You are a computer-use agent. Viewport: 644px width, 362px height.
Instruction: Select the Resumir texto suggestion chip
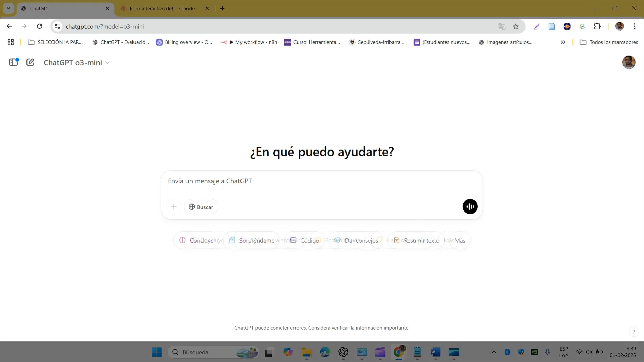pos(416,240)
